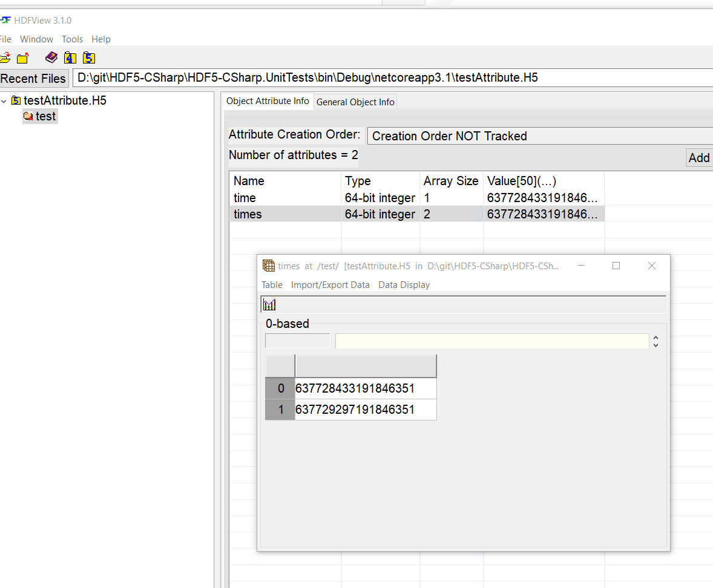Image resolution: width=713 pixels, height=588 pixels.
Task: Open the main Help menu
Action: point(101,39)
